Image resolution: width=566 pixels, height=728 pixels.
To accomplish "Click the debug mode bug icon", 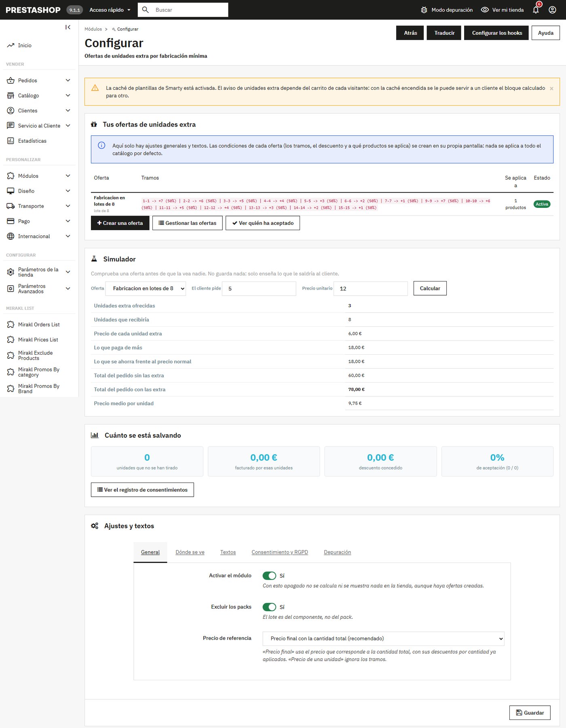I will click(x=424, y=10).
